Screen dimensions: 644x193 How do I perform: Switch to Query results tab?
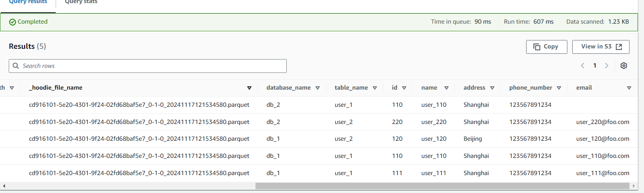pyautogui.click(x=28, y=2)
